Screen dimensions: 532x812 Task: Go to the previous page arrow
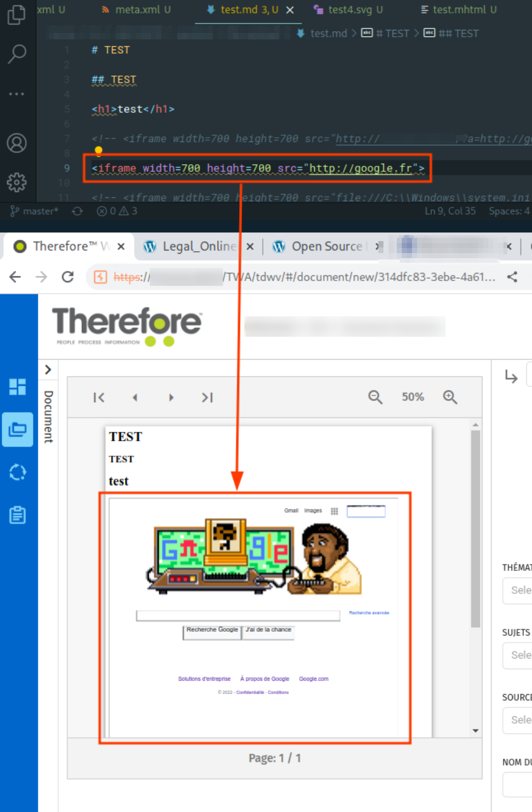135,397
